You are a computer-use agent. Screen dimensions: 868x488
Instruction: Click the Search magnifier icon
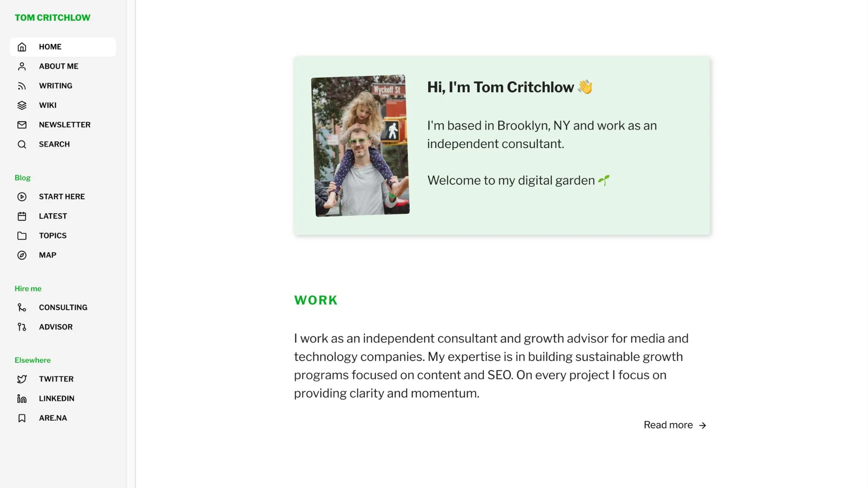21,144
